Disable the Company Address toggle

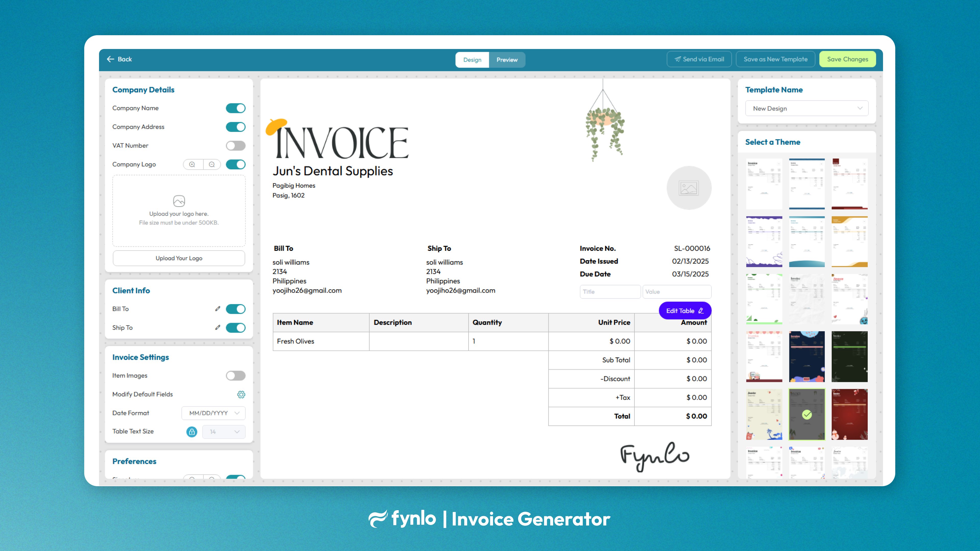(x=236, y=127)
